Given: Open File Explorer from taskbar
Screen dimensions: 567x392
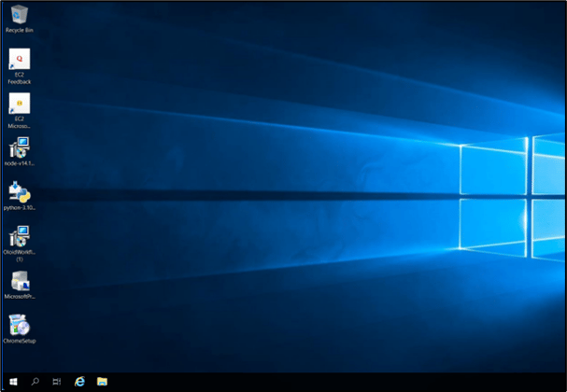Looking at the screenshot, I should click(x=102, y=382).
